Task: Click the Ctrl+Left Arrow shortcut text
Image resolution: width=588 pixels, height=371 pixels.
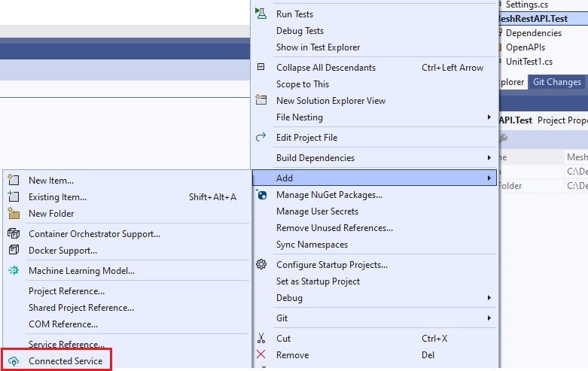Action: pos(452,68)
